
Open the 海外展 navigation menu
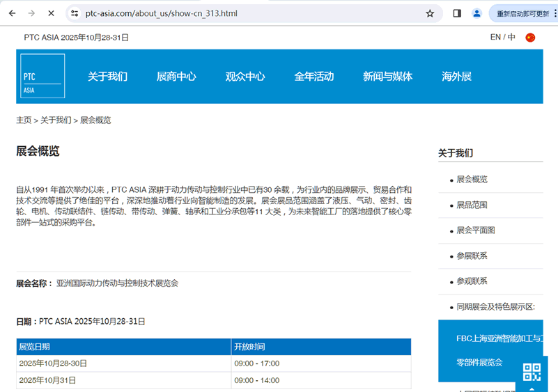(456, 77)
